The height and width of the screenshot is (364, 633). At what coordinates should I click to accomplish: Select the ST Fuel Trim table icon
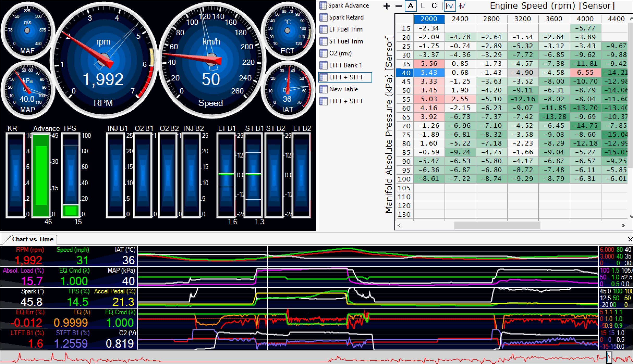pyautogui.click(x=324, y=41)
